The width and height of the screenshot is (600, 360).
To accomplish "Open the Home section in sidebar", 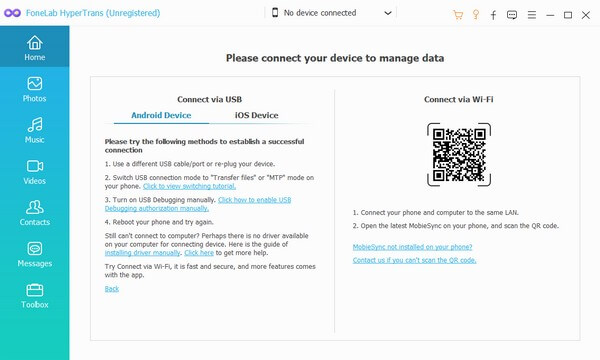I will pyautogui.click(x=34, y=47).
